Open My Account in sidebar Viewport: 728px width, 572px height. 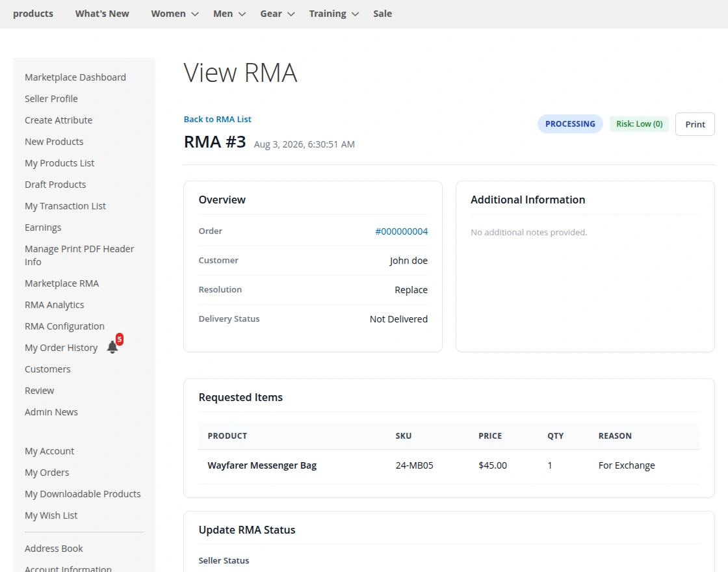(49, 451)
